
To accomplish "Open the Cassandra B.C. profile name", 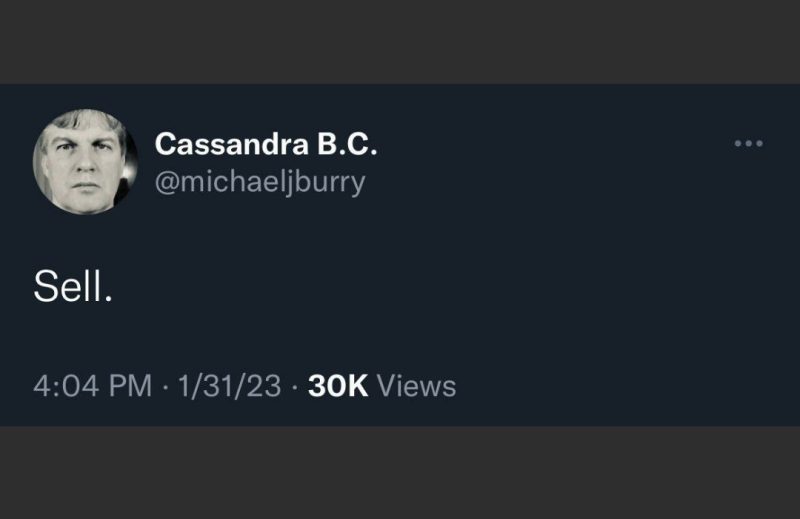I will point(266,145).
